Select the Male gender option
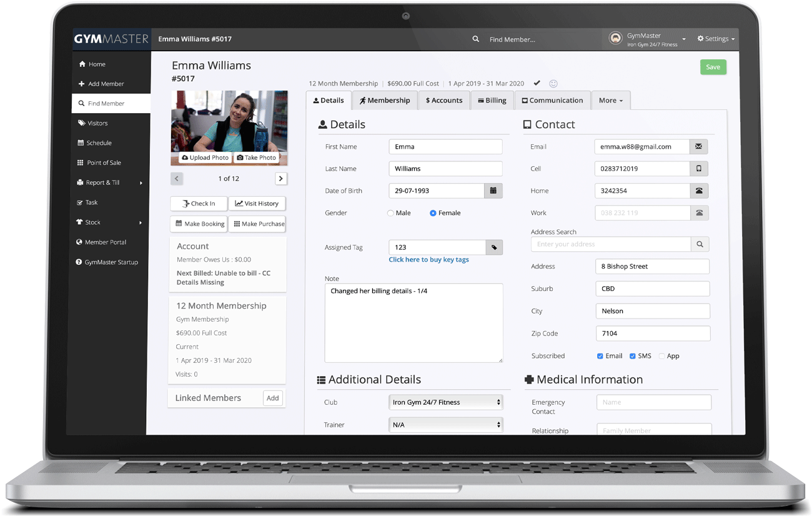The height and width of the screenshot is (516, 812). tap(390, 213)
